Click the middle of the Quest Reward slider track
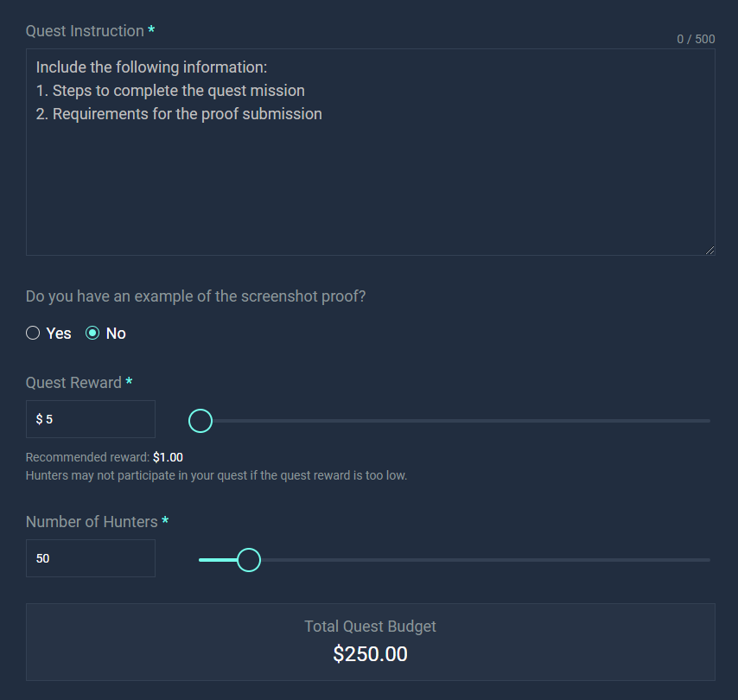This screenshot has width=738, height=700. click(x=454, y=421)
